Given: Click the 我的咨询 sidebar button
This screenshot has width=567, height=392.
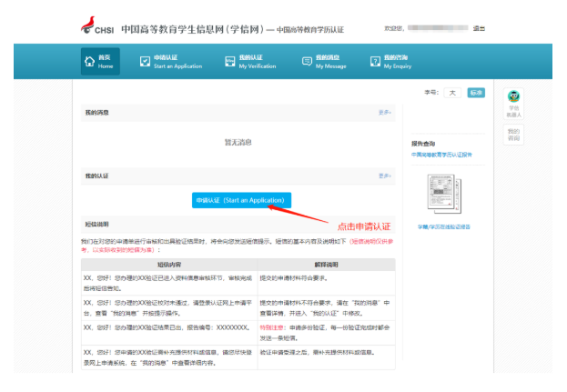Looking at the screenshot, I should tap(513, 135).
